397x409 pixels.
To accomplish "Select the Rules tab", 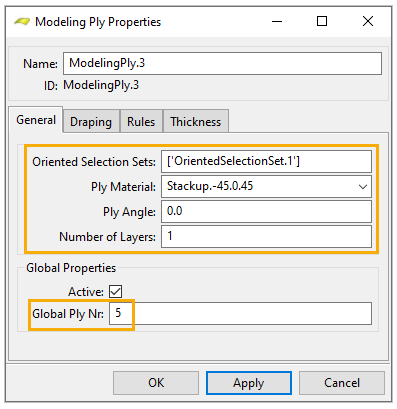I will [x=141, y=121].
